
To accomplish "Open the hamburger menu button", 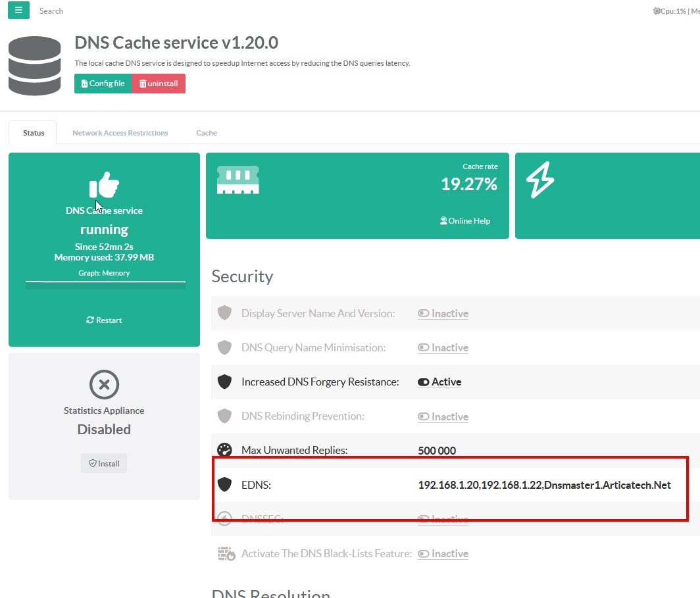I will (x=18, y=11).
